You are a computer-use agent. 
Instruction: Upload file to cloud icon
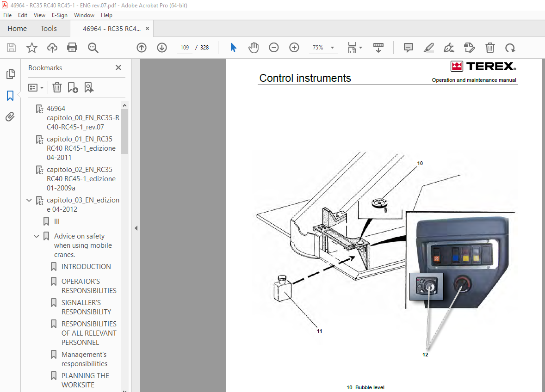pyautogui.click(x=52, y=48)
